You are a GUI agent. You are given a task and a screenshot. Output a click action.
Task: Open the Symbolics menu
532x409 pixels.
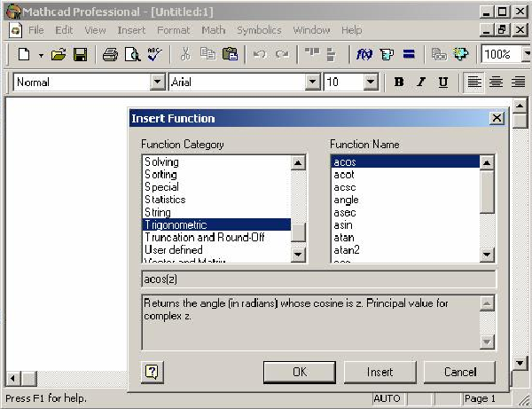click(259, 30)
